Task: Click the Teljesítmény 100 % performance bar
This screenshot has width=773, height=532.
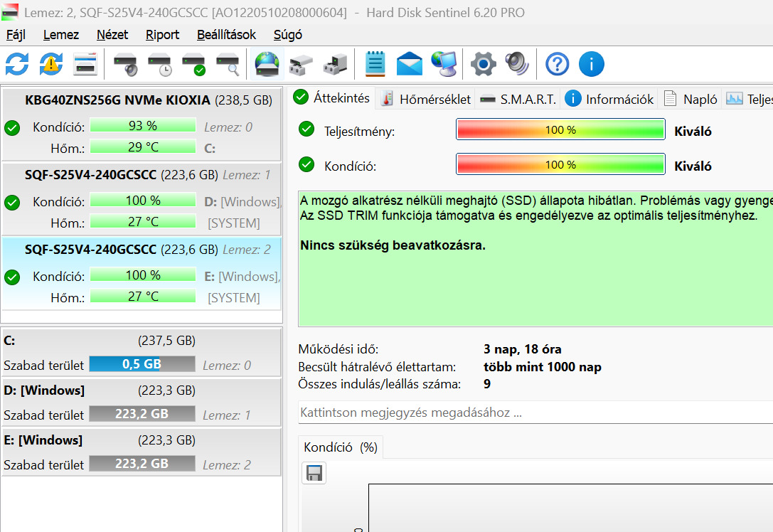Action: tap(560, 129)
